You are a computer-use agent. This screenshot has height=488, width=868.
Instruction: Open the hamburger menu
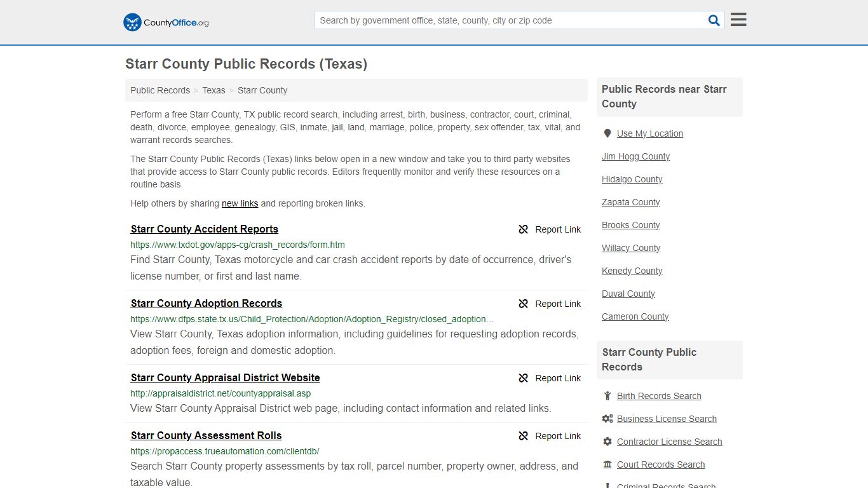tap(738, 20)
